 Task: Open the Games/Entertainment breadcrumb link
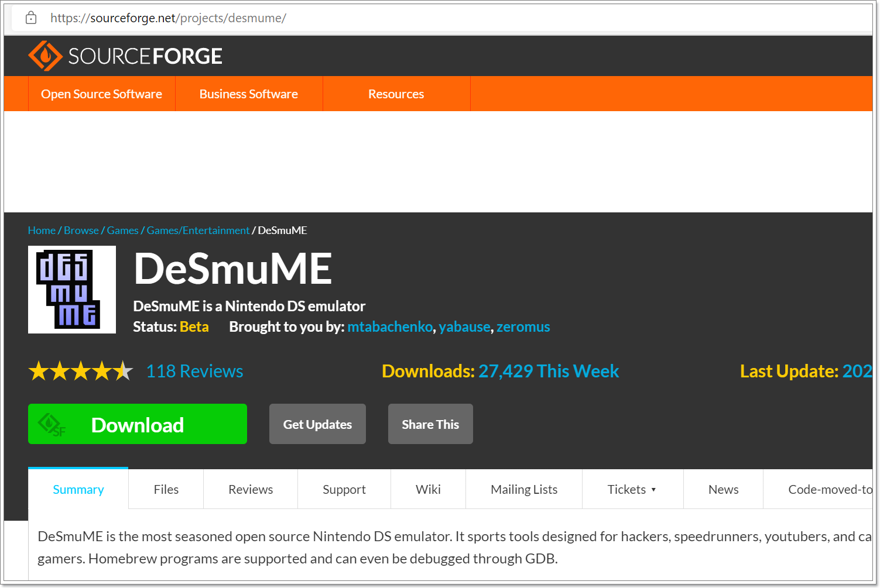pos(198,231)
